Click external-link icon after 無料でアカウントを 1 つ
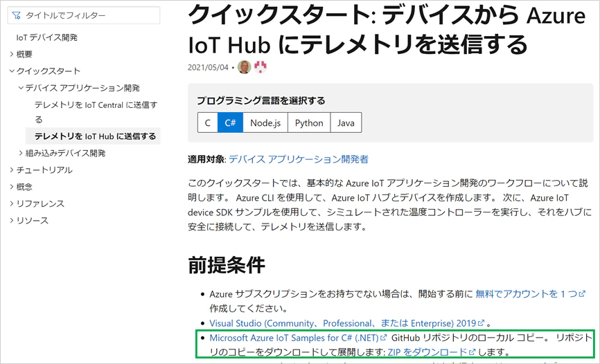Screen dimensions: 600x364 pyautogui.click(x=582, y=293)
